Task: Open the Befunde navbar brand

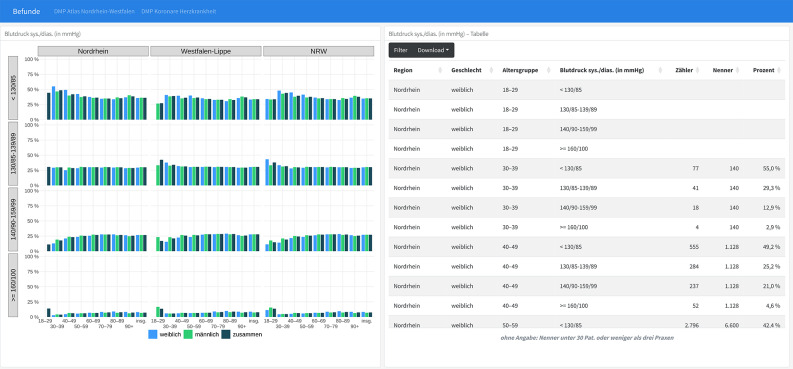Action: pos(26,11)
